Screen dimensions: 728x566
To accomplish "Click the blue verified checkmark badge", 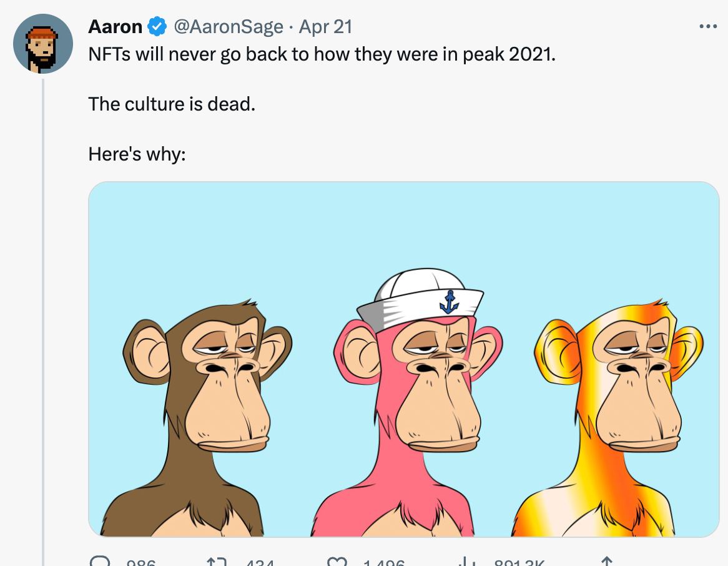I will pos(157,26).
